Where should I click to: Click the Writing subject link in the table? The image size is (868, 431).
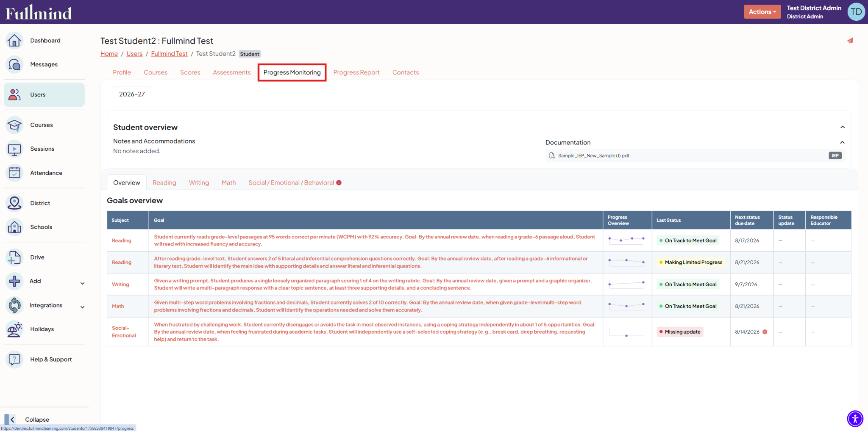tap(121, 285)
